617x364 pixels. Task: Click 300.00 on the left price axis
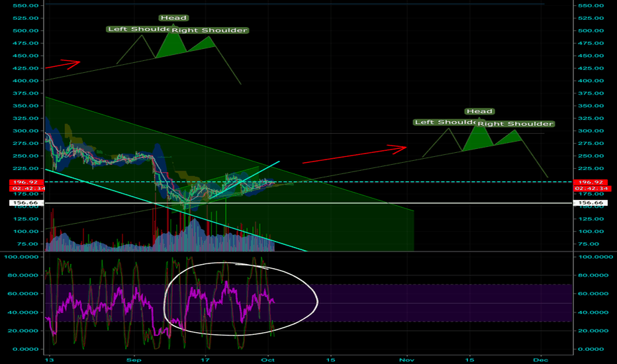[x=26, y=131]
